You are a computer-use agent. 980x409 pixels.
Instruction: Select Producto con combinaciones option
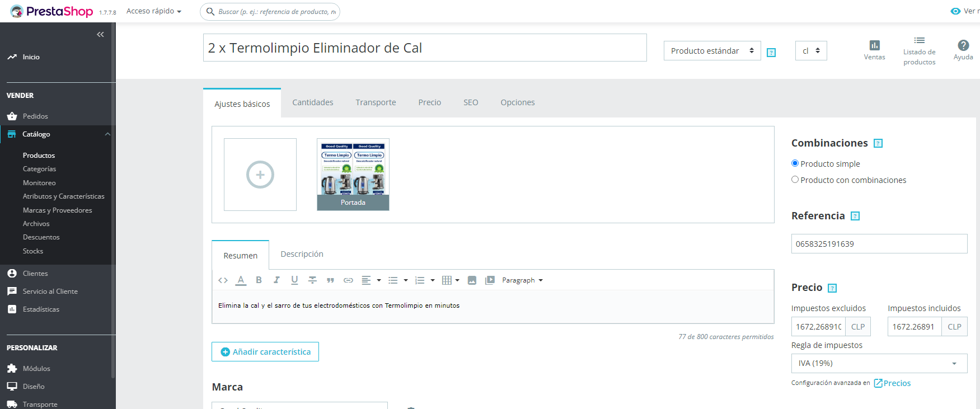click(795, 180)
